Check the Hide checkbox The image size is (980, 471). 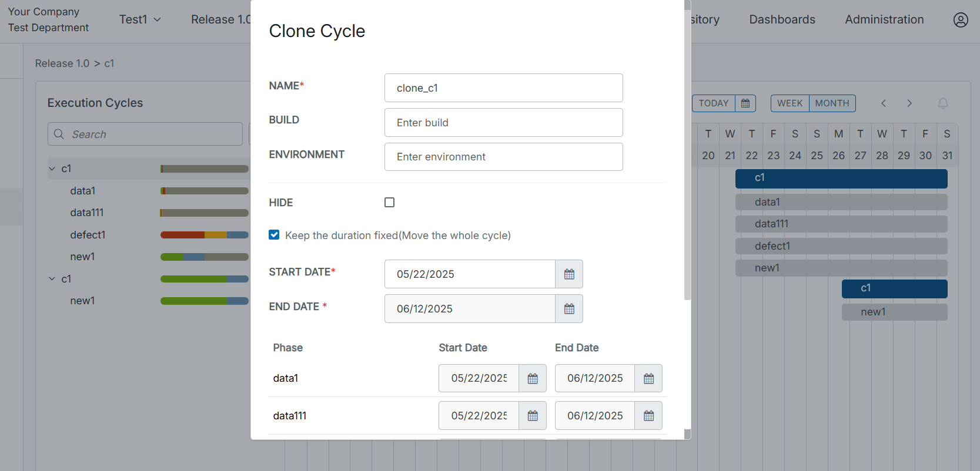coord(389,203)
